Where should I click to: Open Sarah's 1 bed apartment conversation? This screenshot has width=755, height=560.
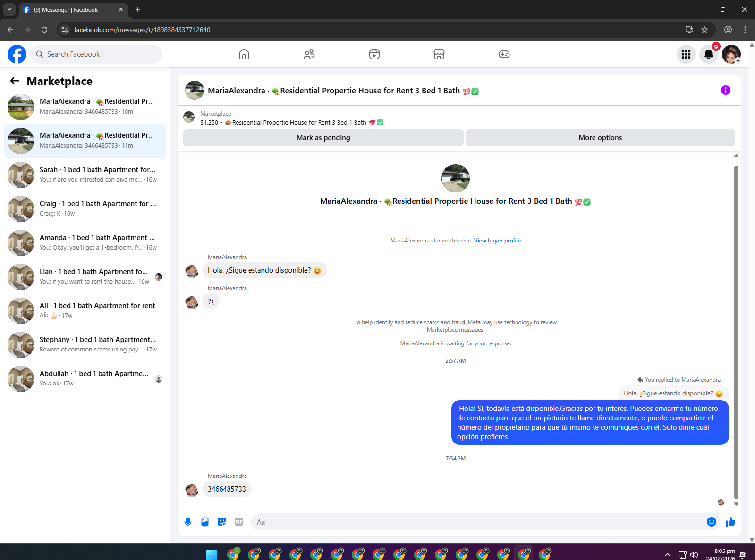[x=85, y=175]
